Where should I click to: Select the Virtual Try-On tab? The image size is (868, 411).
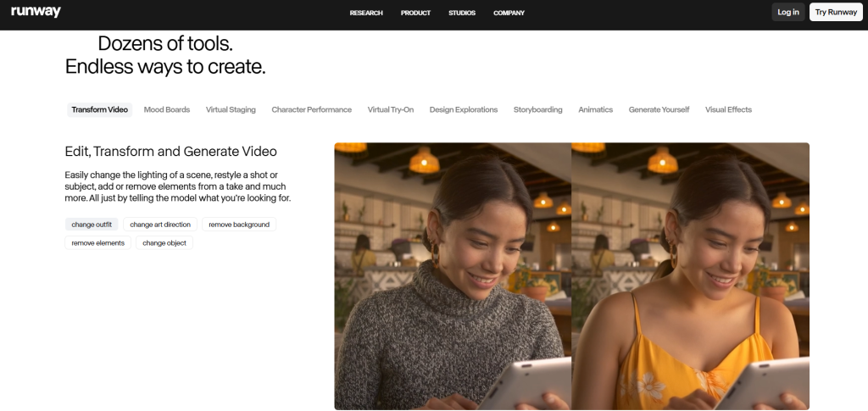pyautogui.click(x=391, y=109)
